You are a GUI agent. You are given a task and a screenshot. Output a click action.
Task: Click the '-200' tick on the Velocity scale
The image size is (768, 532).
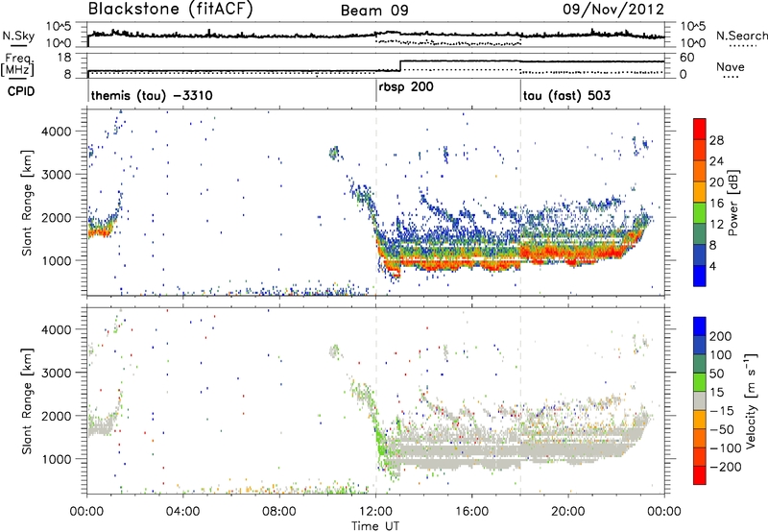pyautogui.click(x=726, y=467)
